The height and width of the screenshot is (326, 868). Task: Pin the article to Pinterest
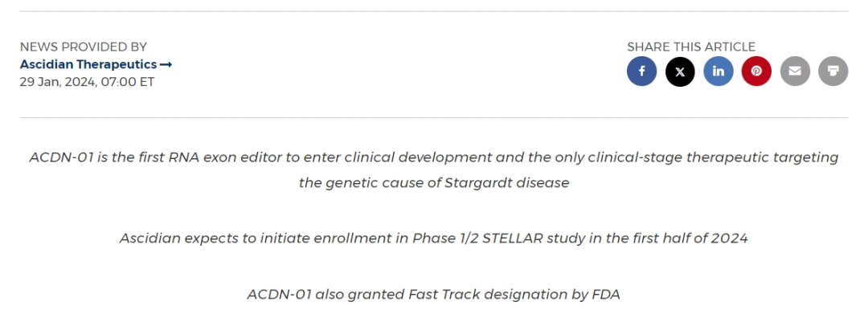[756, 71]
